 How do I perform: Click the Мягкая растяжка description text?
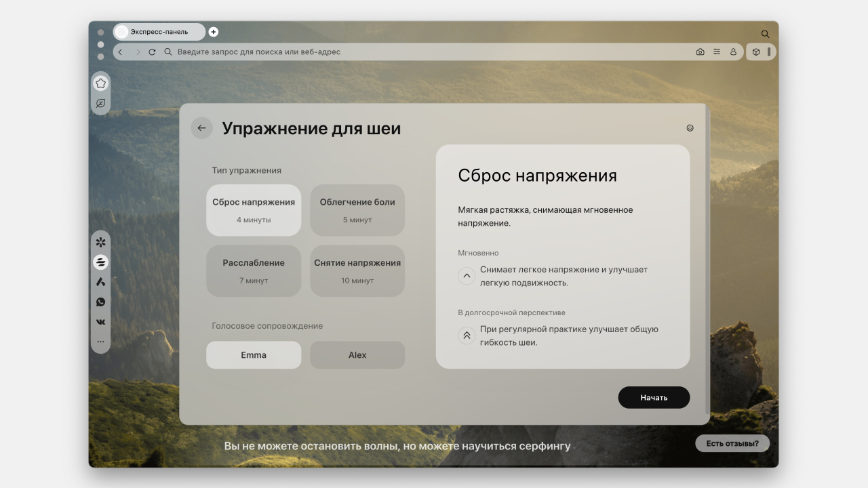(545, 216)
